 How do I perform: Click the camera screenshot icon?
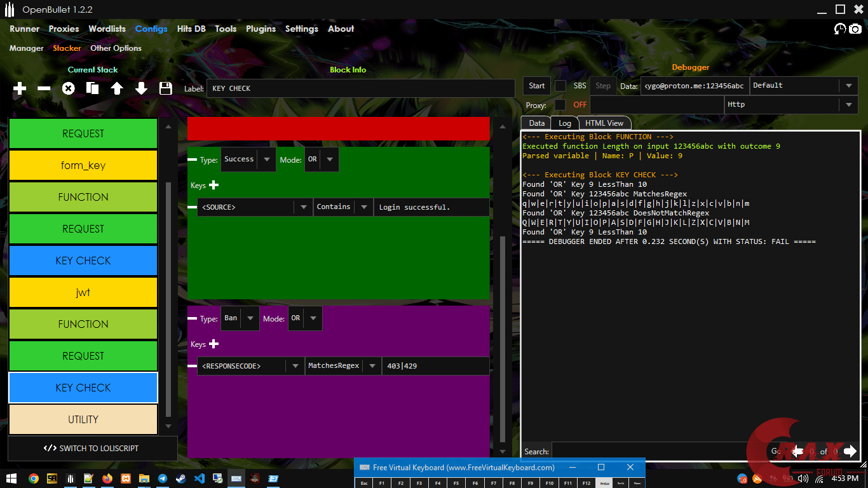tap(855, 29)
